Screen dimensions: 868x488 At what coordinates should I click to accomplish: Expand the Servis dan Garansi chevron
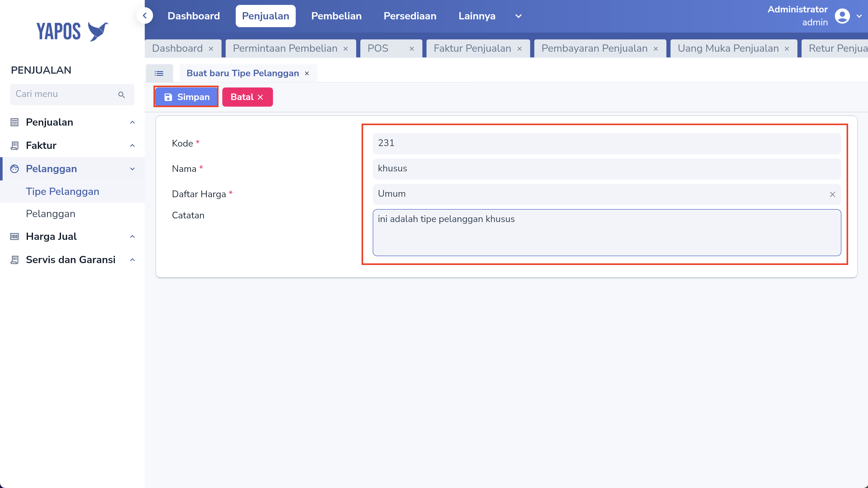pos(132,260)
